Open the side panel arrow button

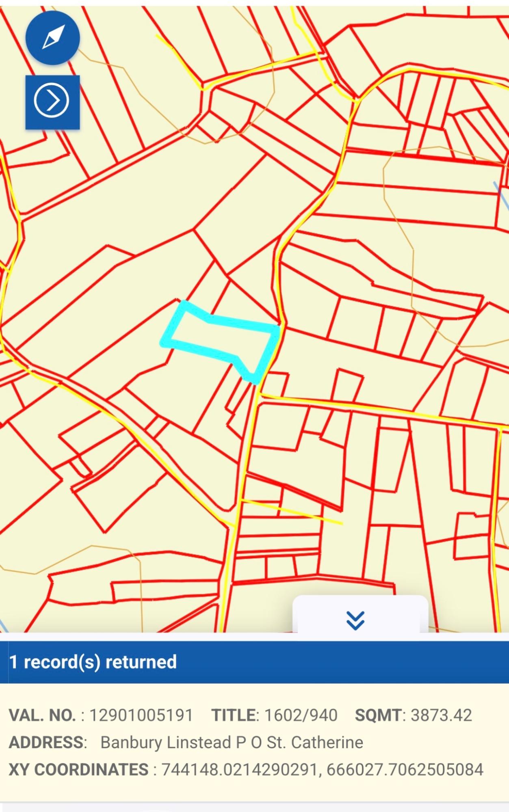(x=52, y=102)
